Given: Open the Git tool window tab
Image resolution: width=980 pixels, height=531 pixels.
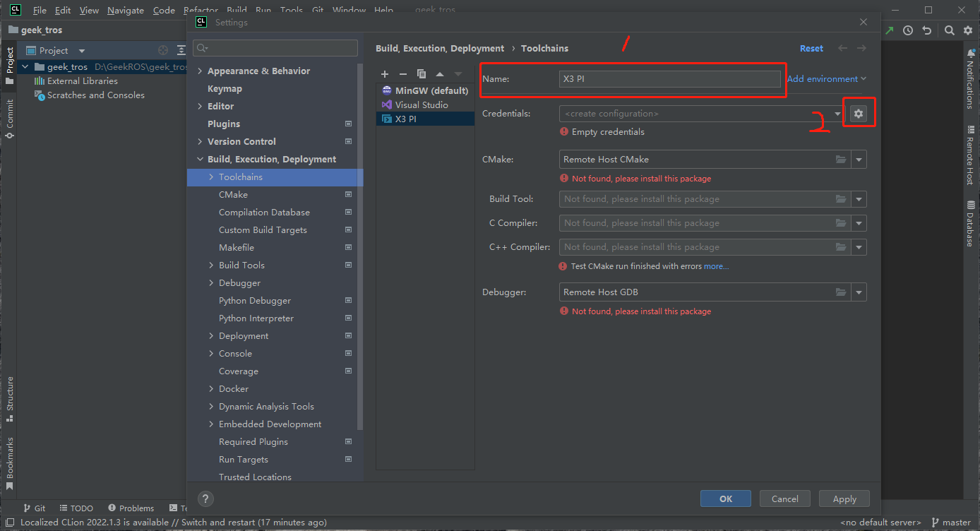Looking at the screenshot, I should (35, 508).
